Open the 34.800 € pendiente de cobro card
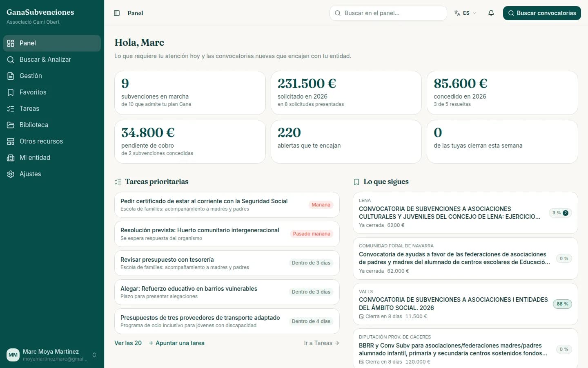The height and width of the screenshot is (368, 588). point(190,142)
